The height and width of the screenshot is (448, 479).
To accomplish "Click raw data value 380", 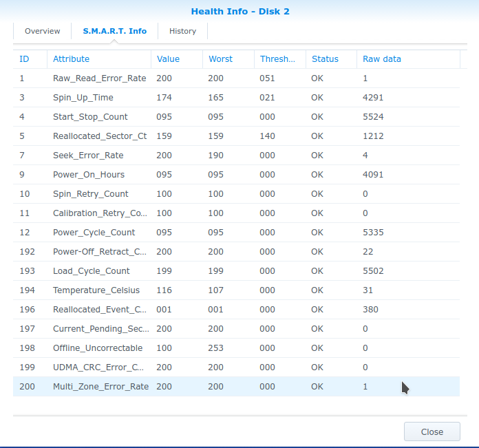I will click(x=370, y=309).
